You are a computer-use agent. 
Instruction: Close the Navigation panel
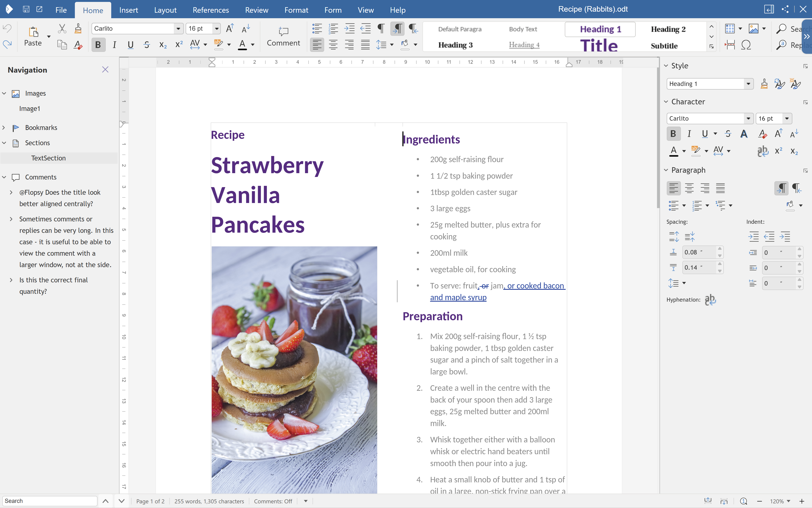coord(105,70)
